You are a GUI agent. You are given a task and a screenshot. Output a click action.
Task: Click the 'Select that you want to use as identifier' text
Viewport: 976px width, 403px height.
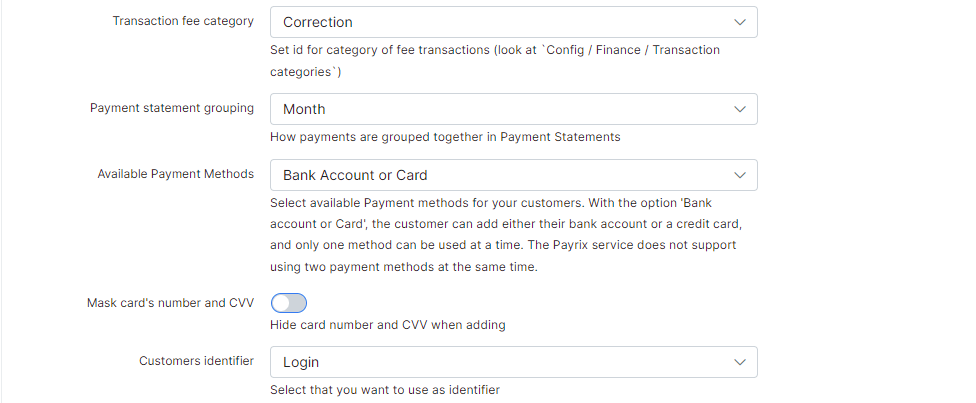click(x=384, y=389)
